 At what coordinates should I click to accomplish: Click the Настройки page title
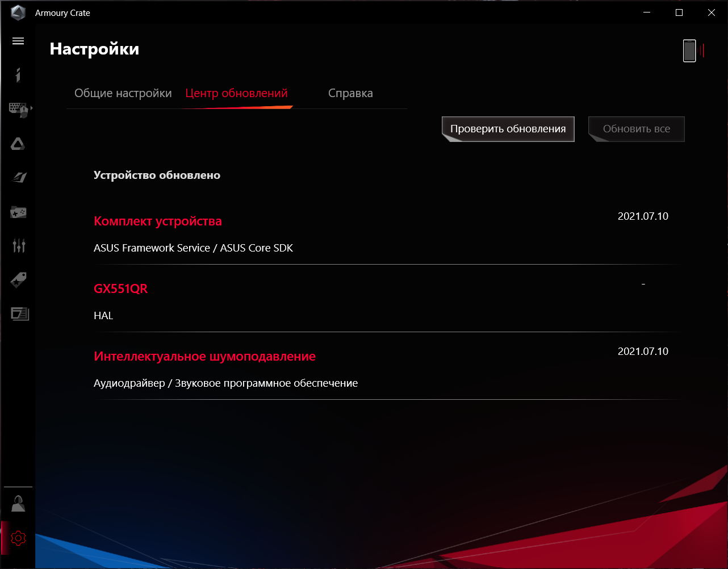[94, 49]
